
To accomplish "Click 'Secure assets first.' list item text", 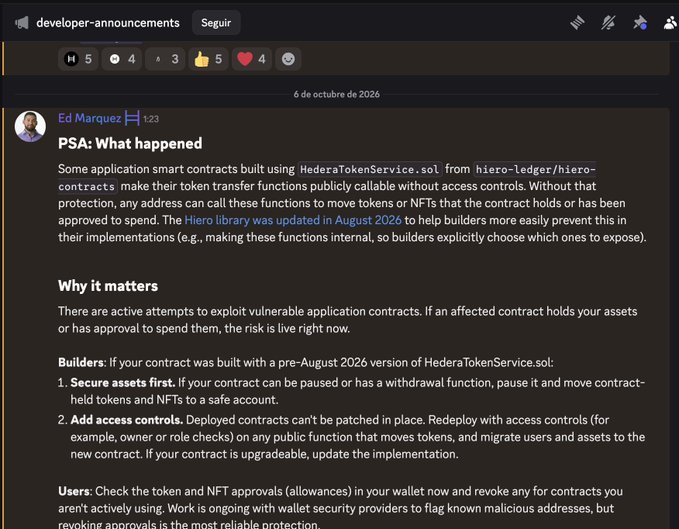I will click(123, 383).
